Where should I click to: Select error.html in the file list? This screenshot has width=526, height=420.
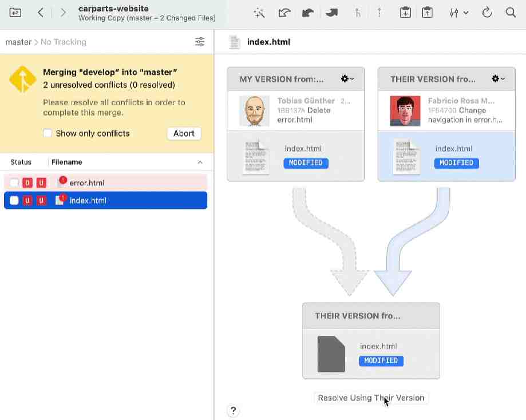point(105,183)
